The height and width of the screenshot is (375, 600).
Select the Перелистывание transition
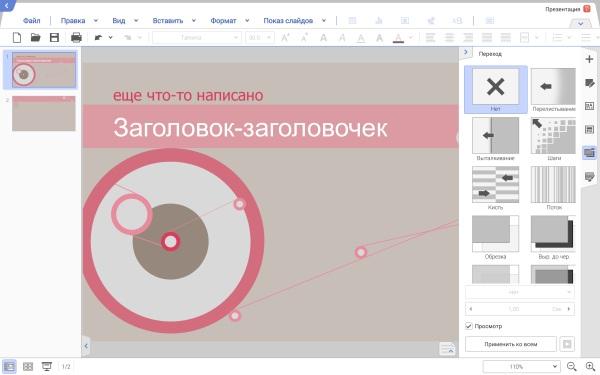(x=553, y=90)
